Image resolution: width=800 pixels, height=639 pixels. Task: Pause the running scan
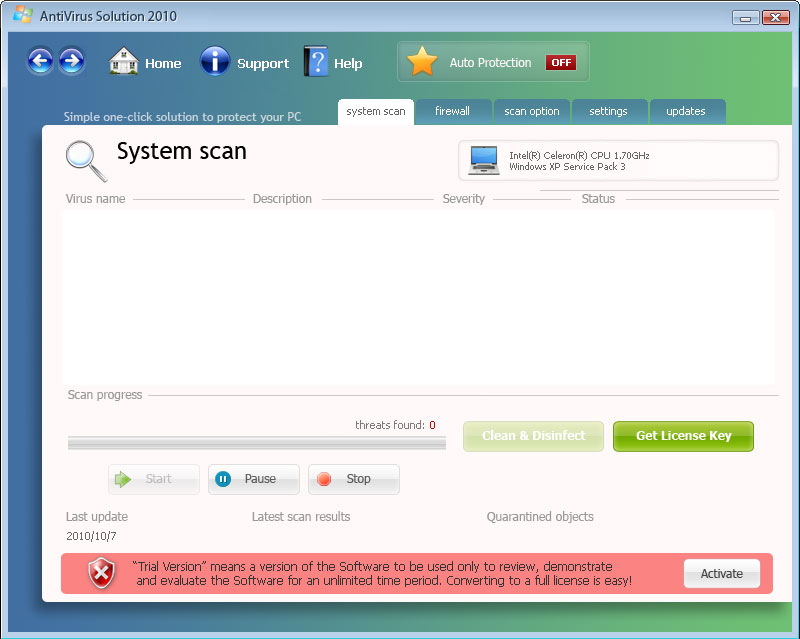click(254, 479)
